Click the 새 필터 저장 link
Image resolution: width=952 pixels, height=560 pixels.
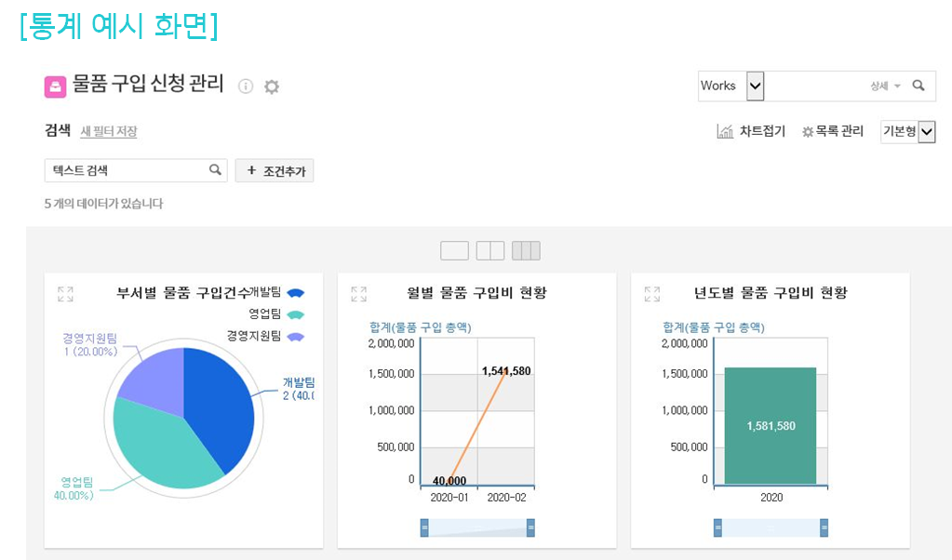(x=108, y=132)
